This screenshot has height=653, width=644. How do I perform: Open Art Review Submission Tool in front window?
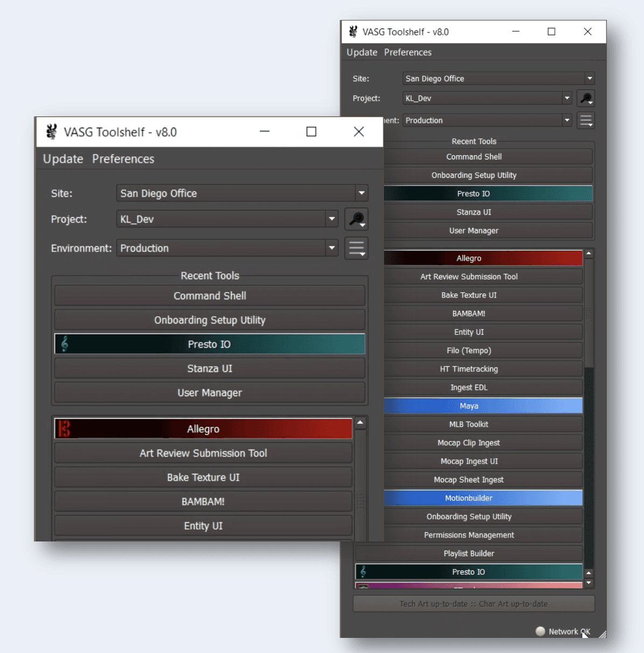point(203,453)
